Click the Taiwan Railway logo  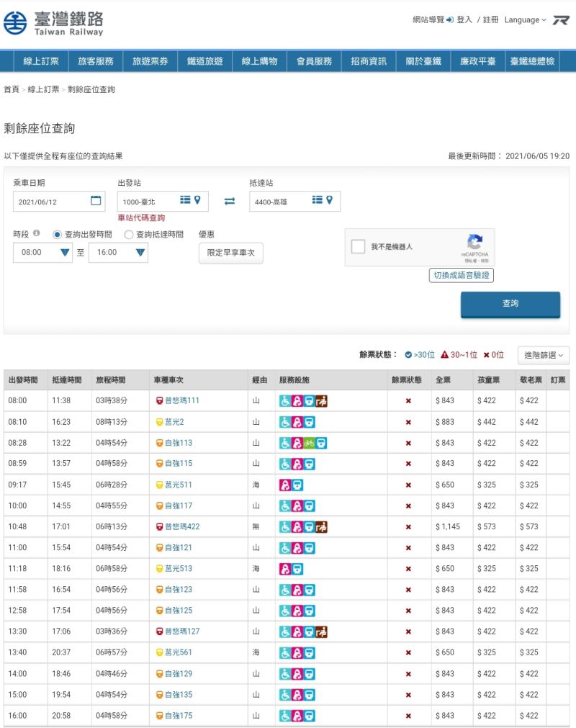click(53, 23)
